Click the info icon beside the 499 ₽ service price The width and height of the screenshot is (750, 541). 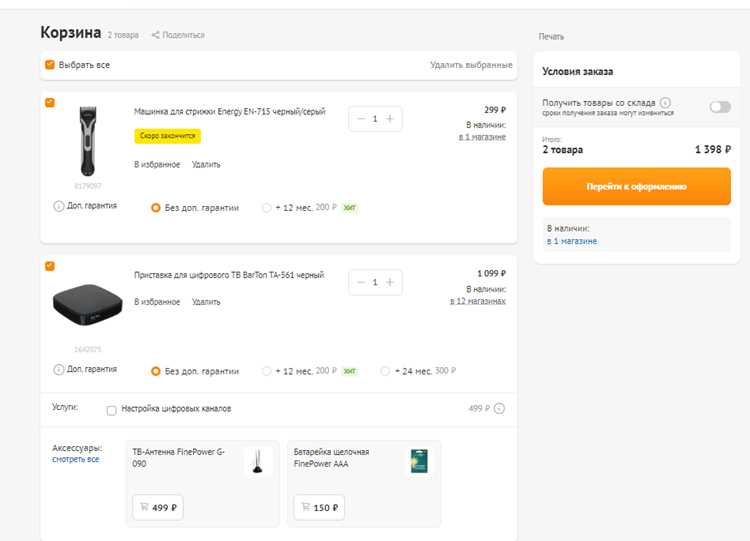(x=499, y=409)
